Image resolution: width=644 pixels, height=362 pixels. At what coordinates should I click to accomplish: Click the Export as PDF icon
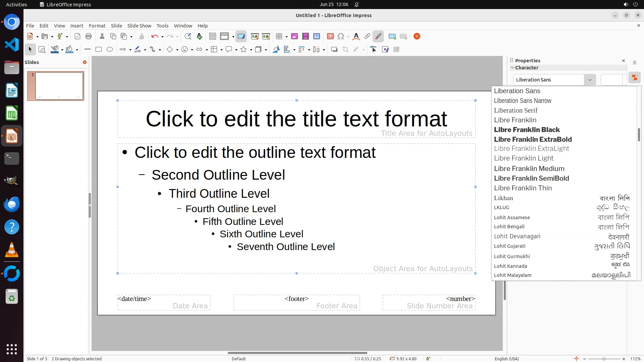click(x=77, y=37)
